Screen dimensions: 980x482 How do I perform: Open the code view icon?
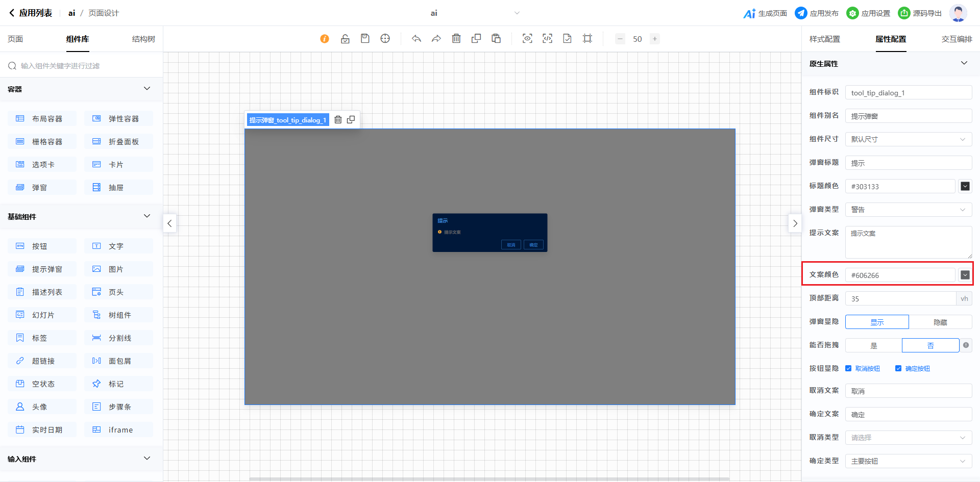[547, 39]
